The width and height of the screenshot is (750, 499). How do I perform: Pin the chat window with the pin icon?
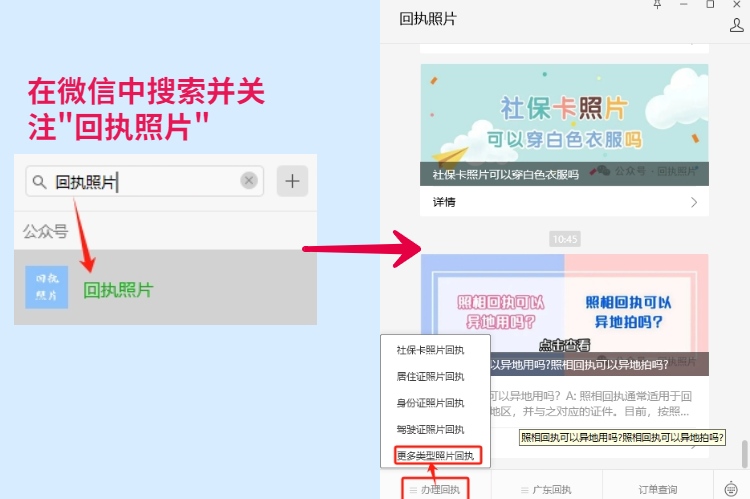tap(657, 4)
